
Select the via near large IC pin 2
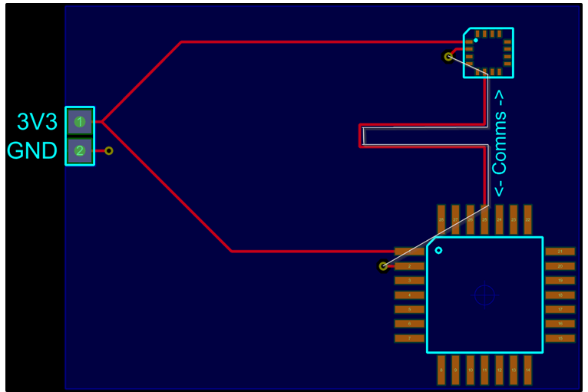[x=383, y=266]
